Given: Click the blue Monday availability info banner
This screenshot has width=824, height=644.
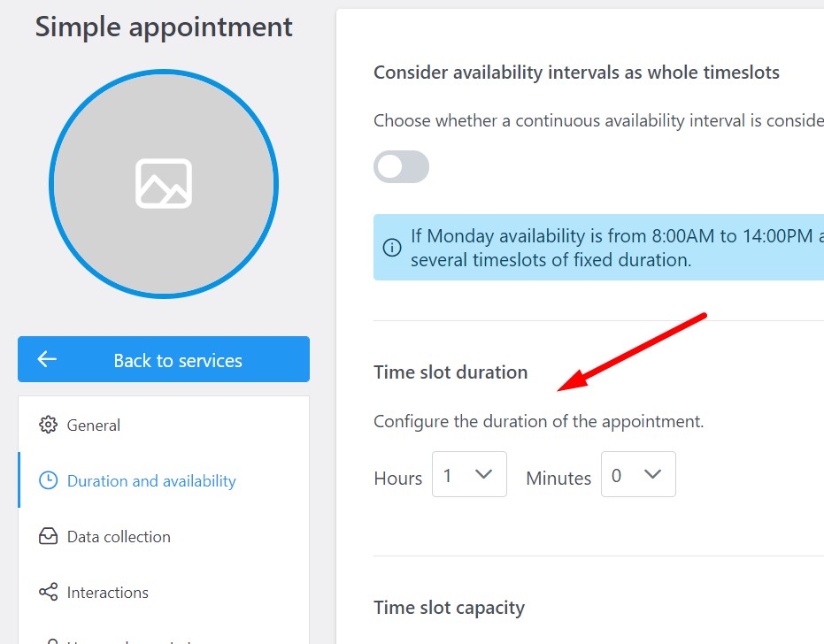Looking at the screenshot, I should tap(598, 248).
